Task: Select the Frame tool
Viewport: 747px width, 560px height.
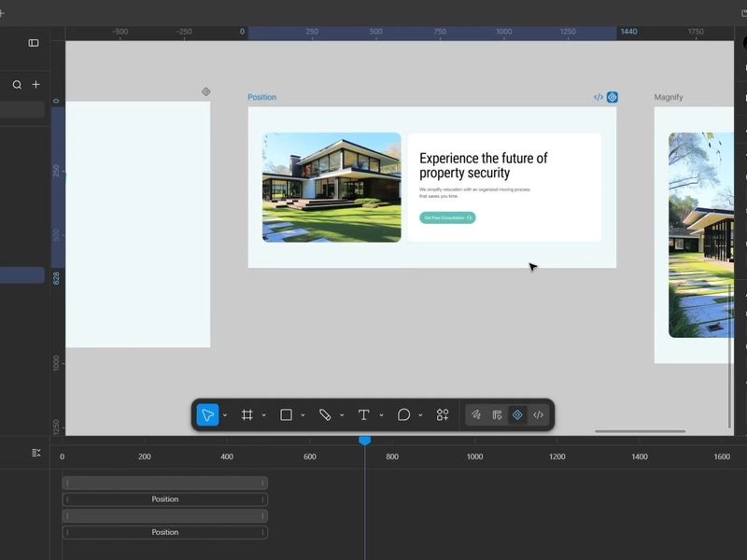Action: 247,414
